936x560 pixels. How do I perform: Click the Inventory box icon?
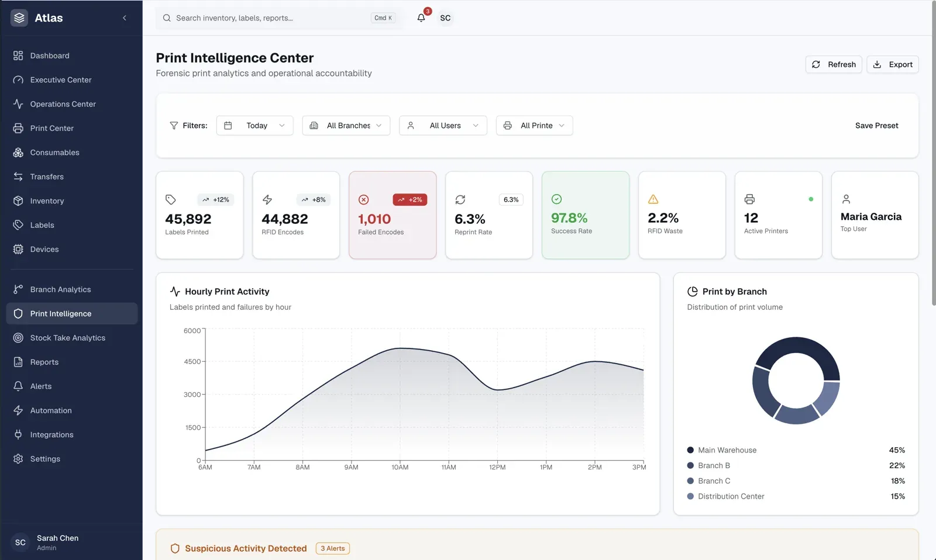(18, 201)
